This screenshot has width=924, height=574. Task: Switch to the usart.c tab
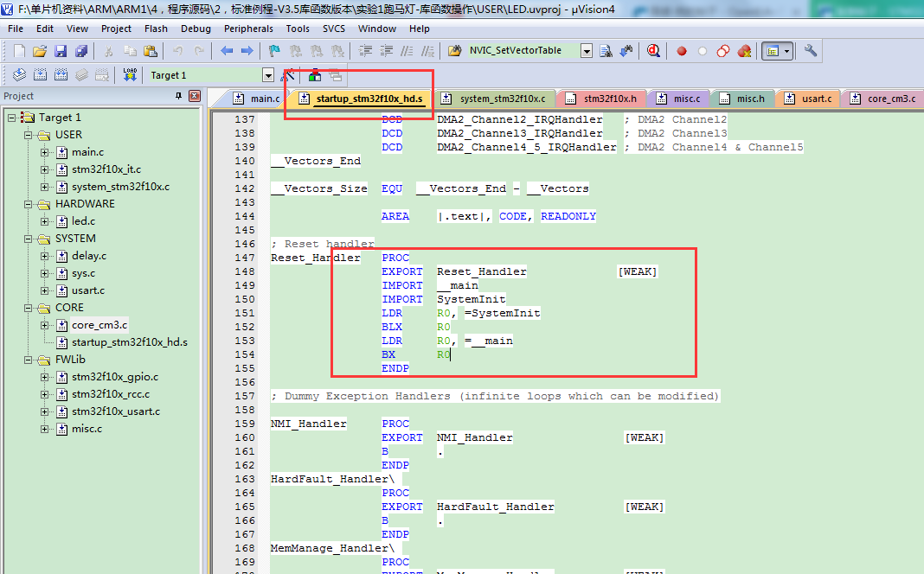(x=808, y=99)
